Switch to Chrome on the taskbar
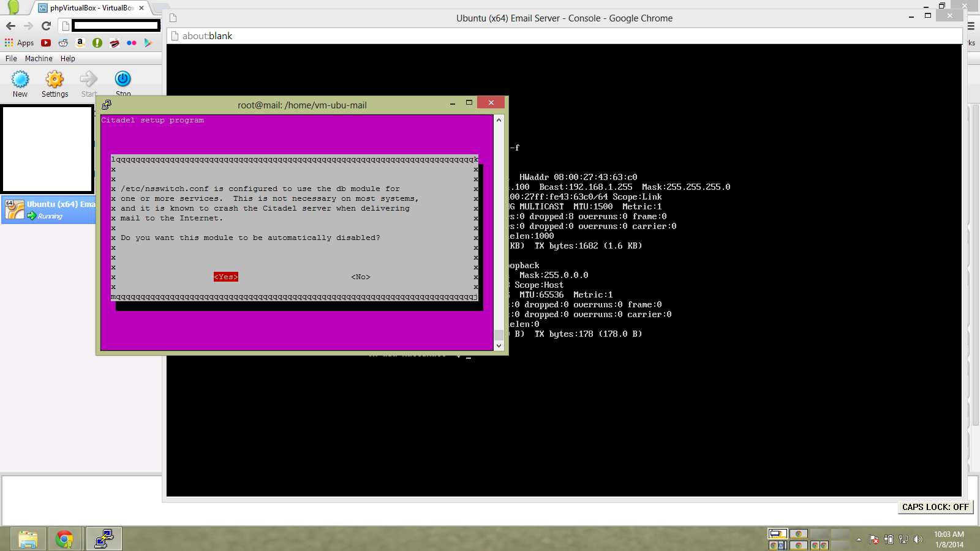Image resolution: width=980 pixels, height=551 pixels. tap(64, 539)
